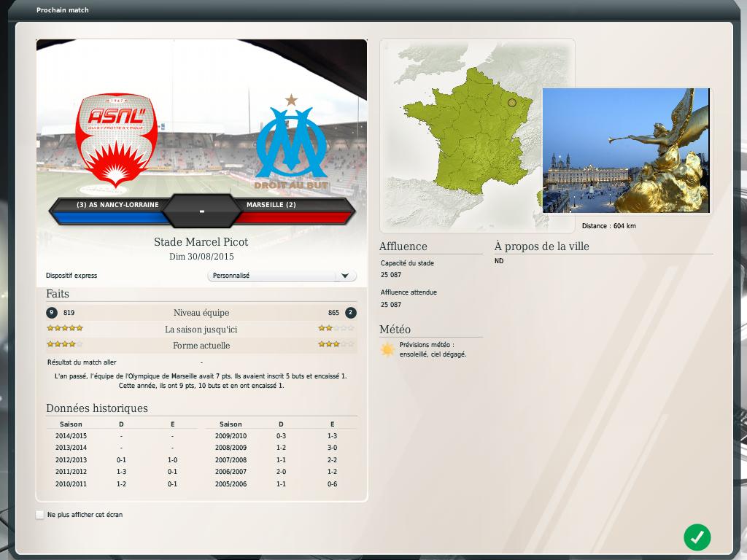
Task: Click the 'Affluence attendue' label
Action: tap(409, 293)
